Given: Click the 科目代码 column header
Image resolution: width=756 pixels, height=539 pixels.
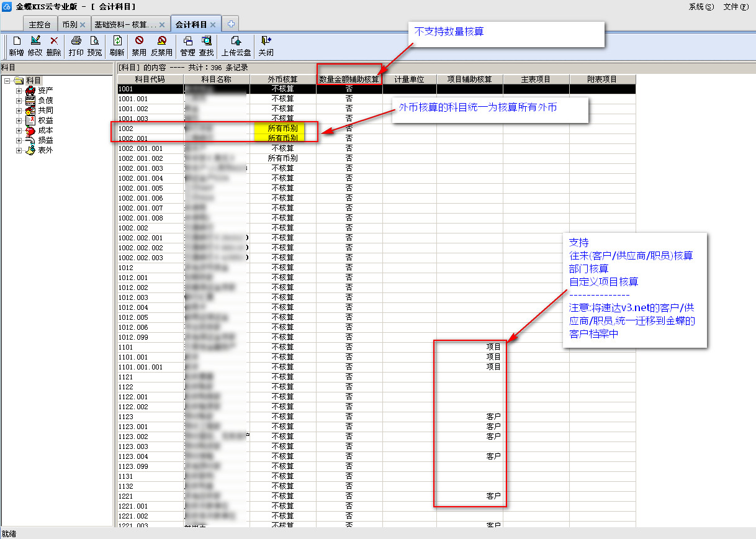Looking at the screenshot, I should pyautogui.click(x=150, y=79).
